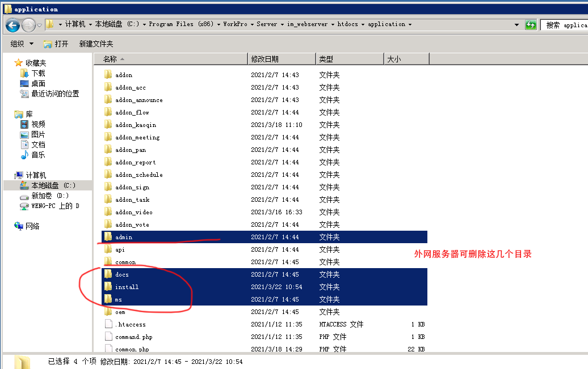Expand the htdocs breadcrumb arrow
The width and height of the screenshot is (588, 369).
click(x=363, y=24)
